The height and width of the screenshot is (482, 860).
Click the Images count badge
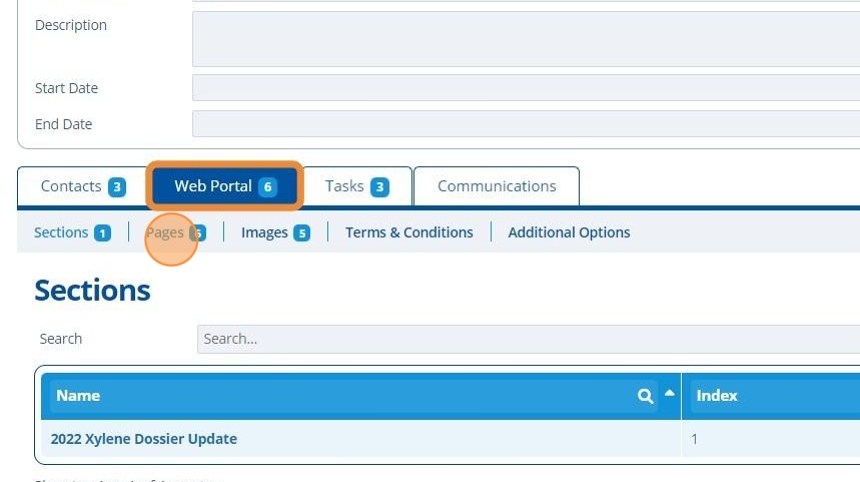(301, 233)
